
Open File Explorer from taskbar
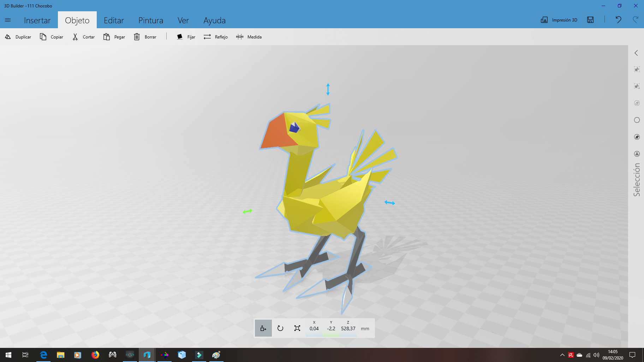point(61,355)
